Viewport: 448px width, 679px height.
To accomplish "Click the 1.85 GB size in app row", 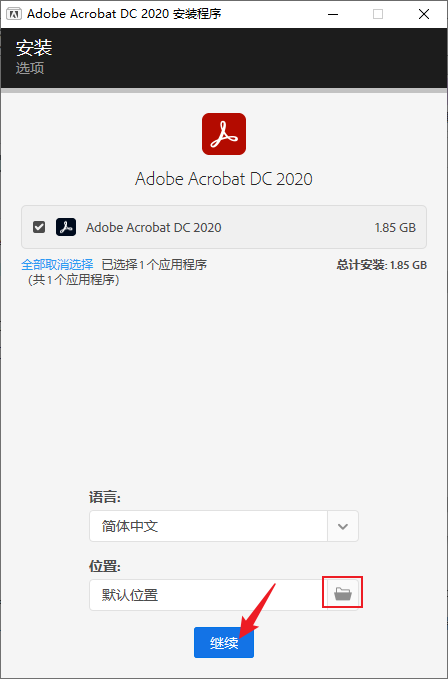I will (395, 228).
